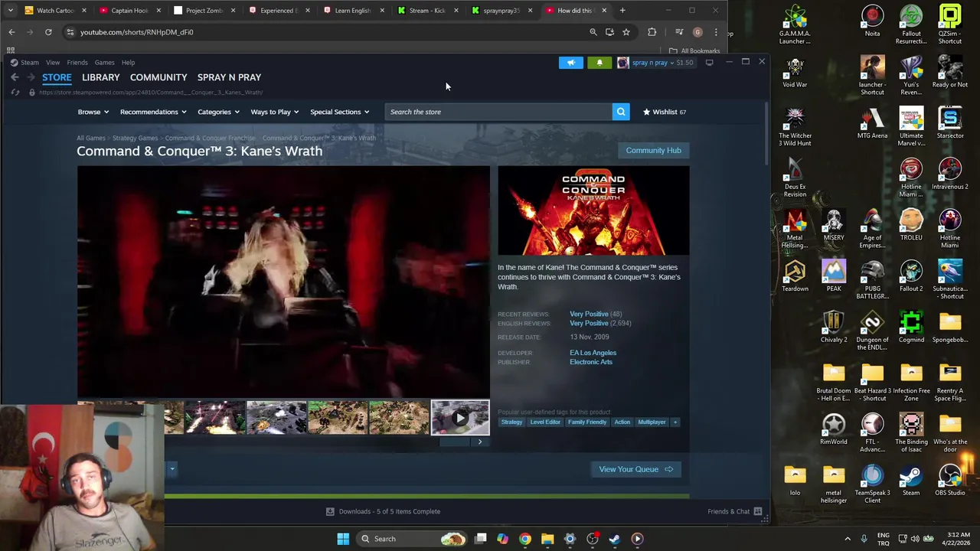Bookmark page with Chrome star icon

(626, 32)
